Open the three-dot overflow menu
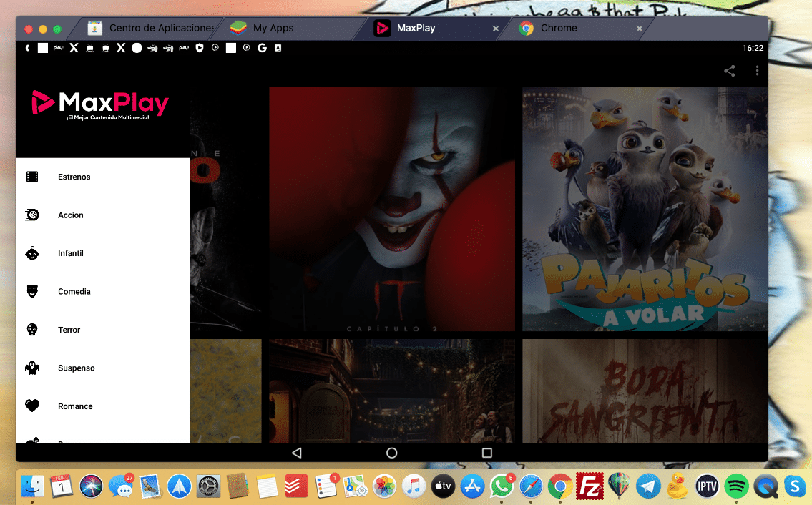Screen dimensions: 812x505 [x=757, y=71]
